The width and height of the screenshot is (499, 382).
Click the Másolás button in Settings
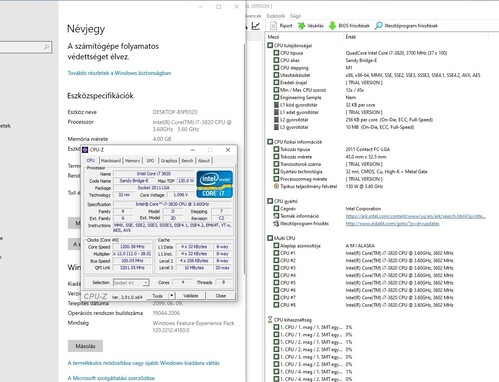coord(85,346)
